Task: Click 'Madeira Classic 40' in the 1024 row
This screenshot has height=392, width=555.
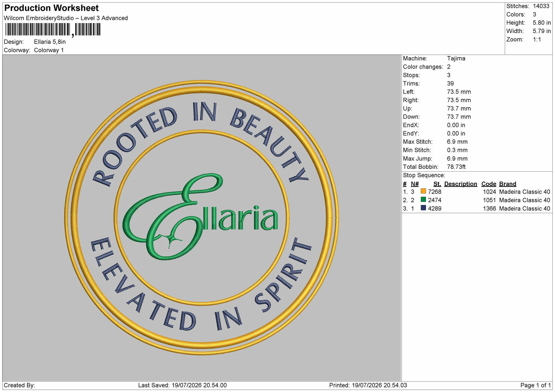Action: click(x=525, y=192)
